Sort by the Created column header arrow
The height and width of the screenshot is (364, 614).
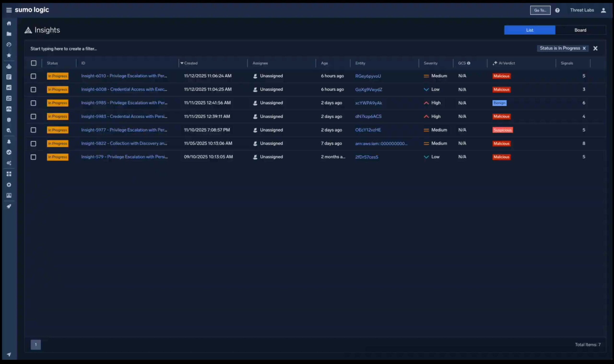pos(182,63)
